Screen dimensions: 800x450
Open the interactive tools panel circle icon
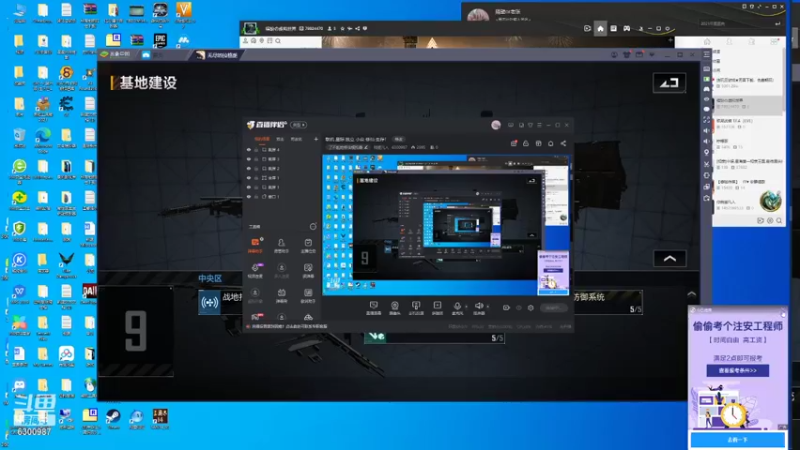(x=313, y=227)
